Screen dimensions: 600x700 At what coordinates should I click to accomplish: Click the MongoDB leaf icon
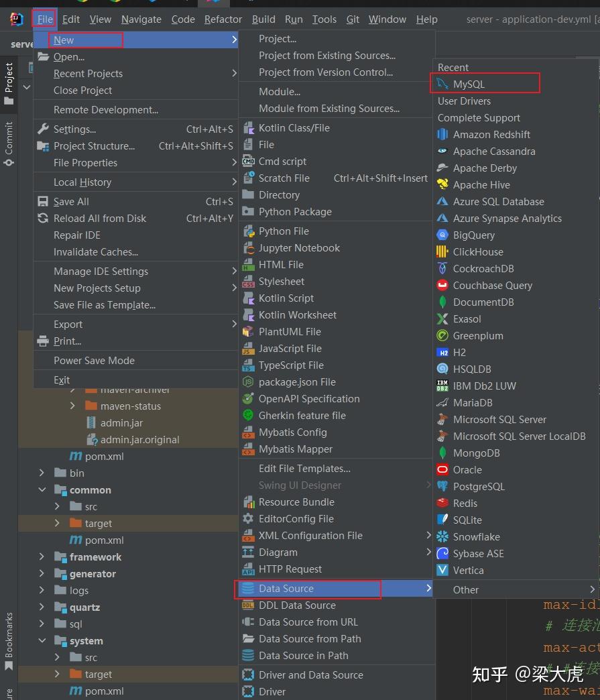click(442, 453)
